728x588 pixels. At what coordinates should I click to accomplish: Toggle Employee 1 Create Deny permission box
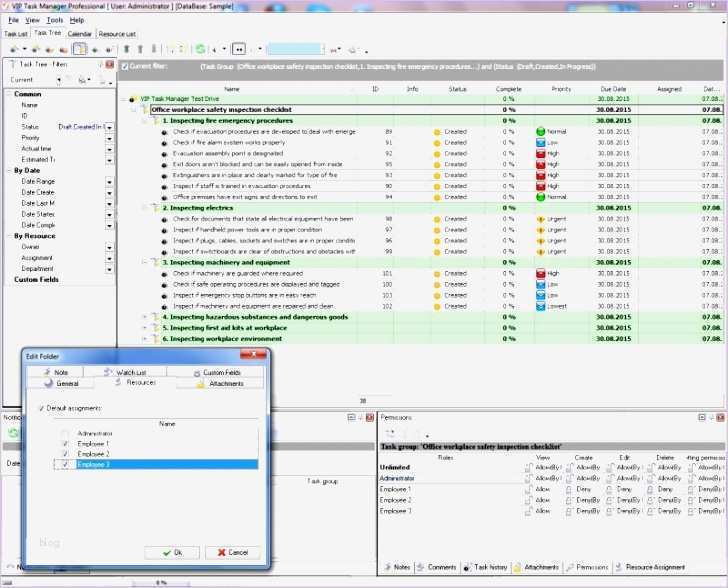coord(569,489)
